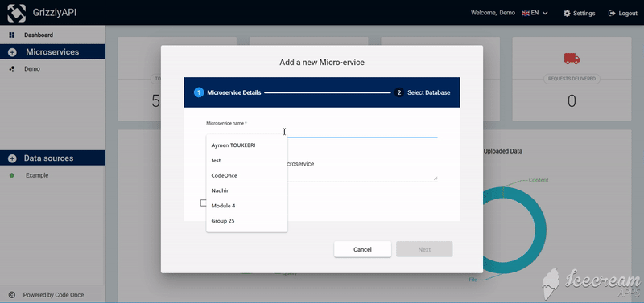The image size is (644, 303).
Task: Click the Data sources sidebar header
Action: coord(52,158)
